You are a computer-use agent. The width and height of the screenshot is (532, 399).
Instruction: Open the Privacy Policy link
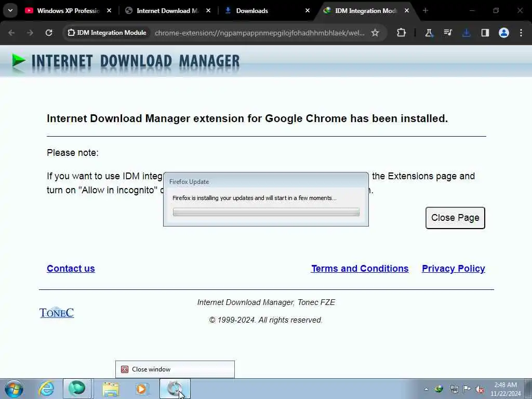(454, 269)
